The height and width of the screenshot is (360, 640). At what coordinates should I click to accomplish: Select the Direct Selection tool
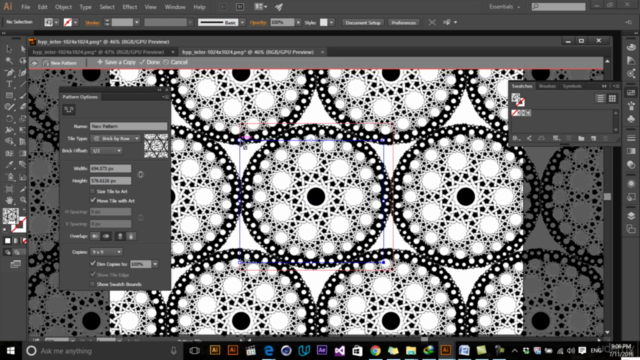pyautogui.click(x=22, y=49)
